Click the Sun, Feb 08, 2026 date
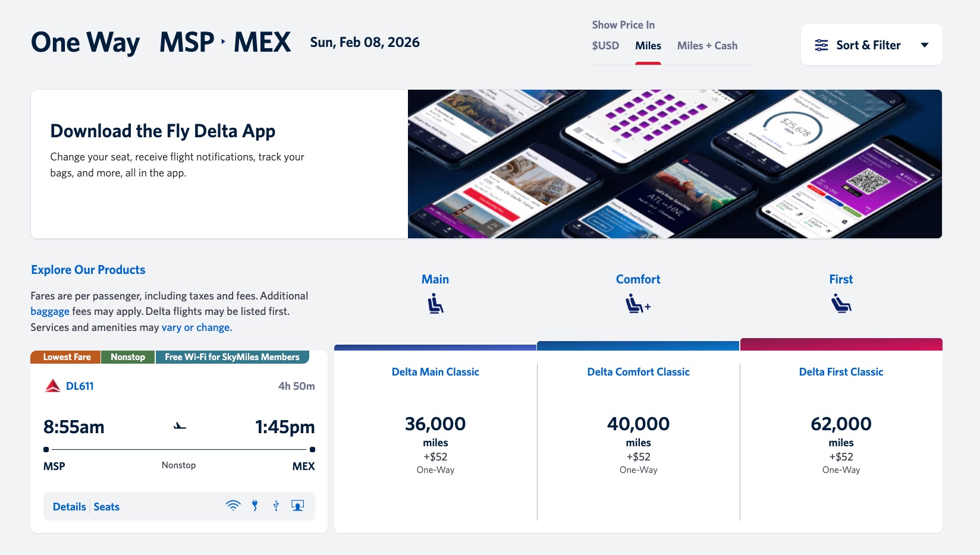980x555 pixels. coord(365,43)
